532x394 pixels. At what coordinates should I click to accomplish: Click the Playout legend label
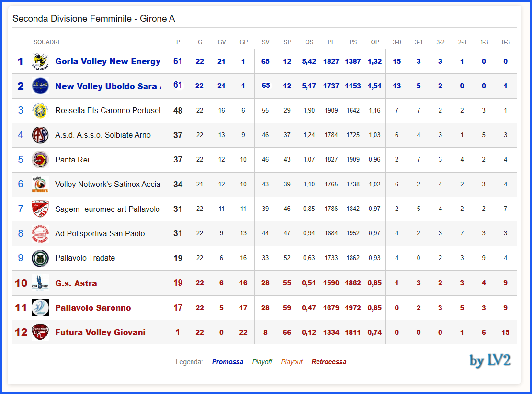[x=292, y=362]
